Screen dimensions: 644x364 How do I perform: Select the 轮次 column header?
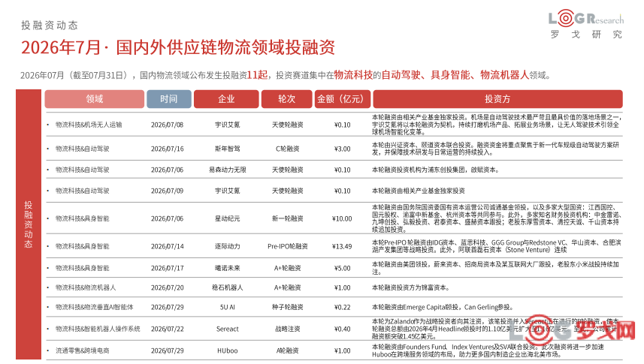286,99
